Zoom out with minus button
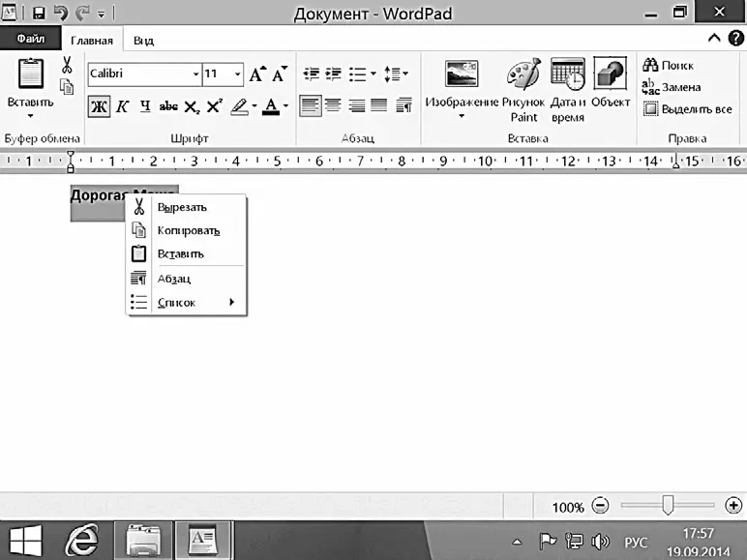Image resolution: width=747 pixels, height=560 pixels. 600,505
